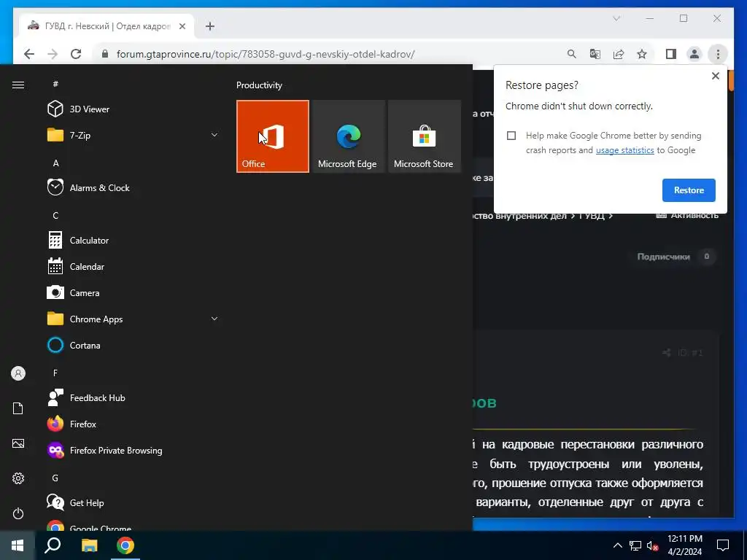Open Pictures from the Start sidebar

click(x=18, y=443)
